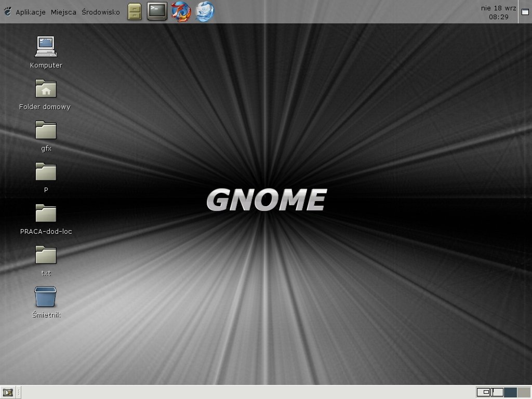Launch the file cabinet file manager
532x399 pixels.
(135, 11)
